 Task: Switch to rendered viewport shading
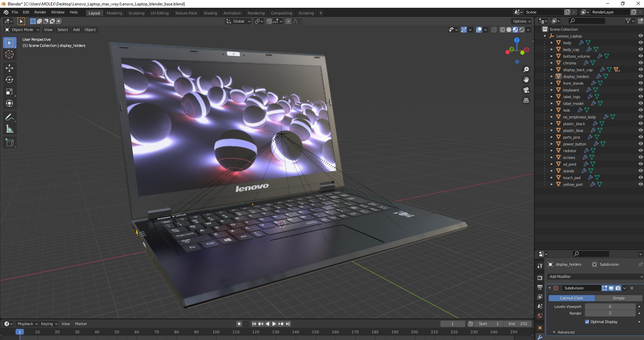522,30
